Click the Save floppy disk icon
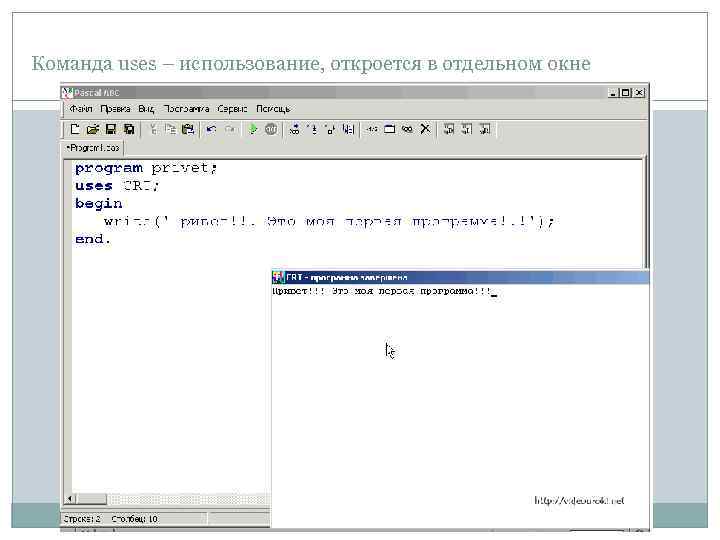This screenshot has height=540, width=720. (x=111, y=129)
